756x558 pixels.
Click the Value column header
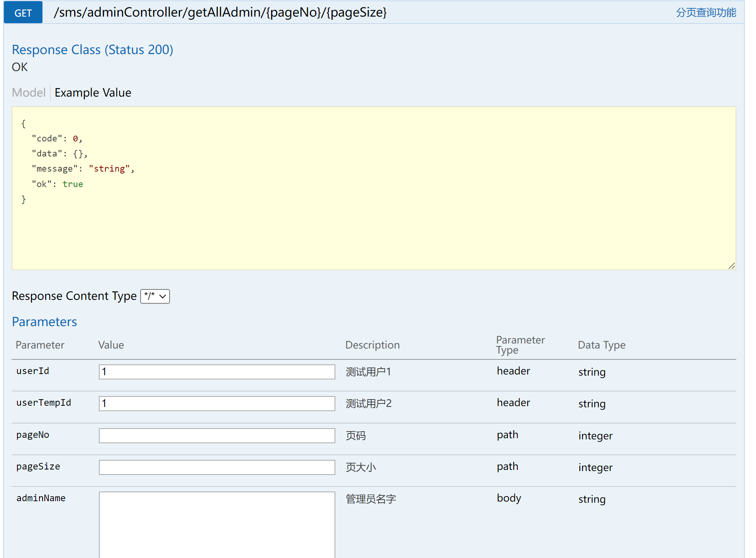click(x=111, y=345)
